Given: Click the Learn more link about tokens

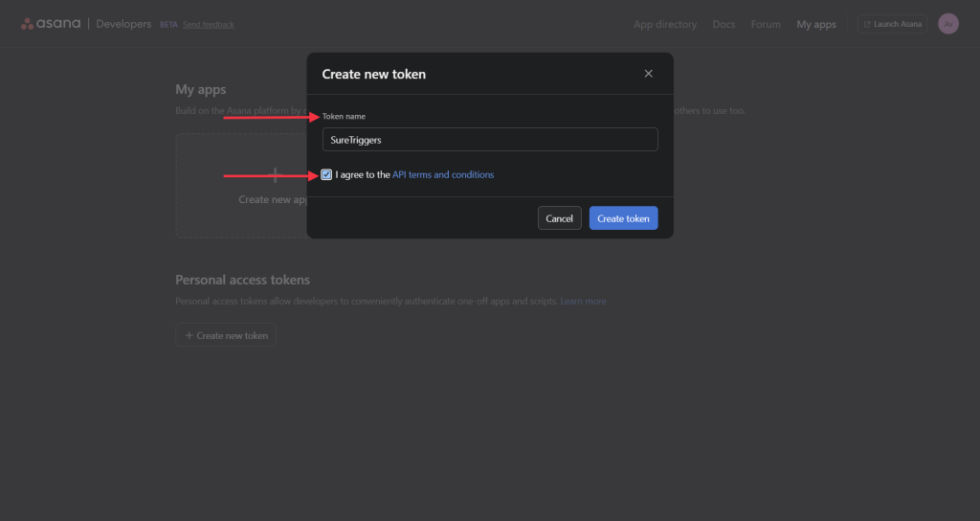Looking at the screenshot, I should pos(583,301).
